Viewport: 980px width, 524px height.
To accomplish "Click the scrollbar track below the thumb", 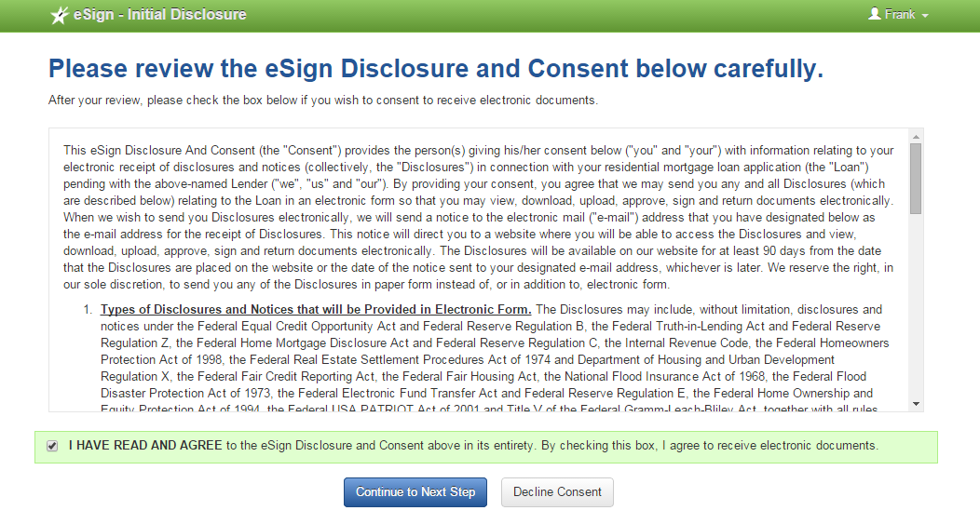I will (x=916, y=306).
